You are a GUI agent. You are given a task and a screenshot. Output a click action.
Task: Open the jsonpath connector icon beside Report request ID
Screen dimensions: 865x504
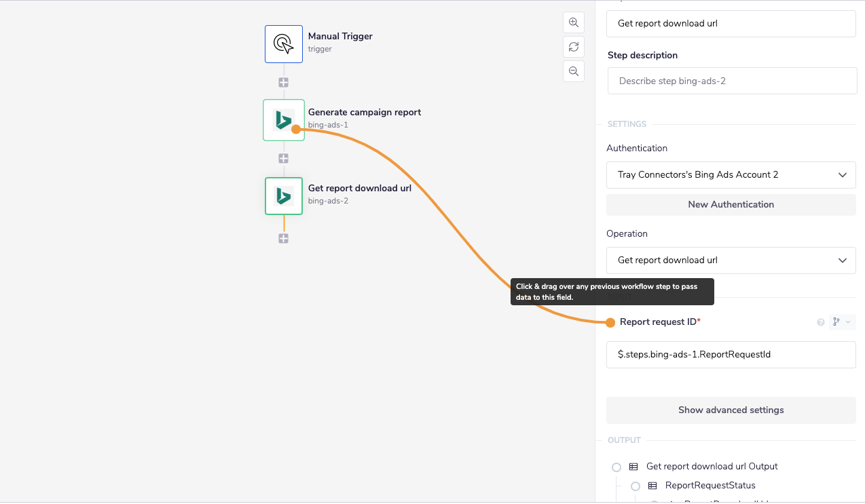836,322
